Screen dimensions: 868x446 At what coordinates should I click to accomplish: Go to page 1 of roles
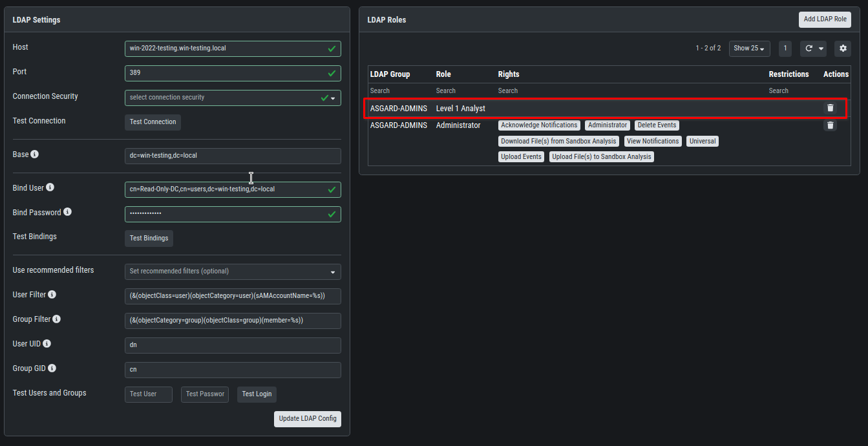785,48
